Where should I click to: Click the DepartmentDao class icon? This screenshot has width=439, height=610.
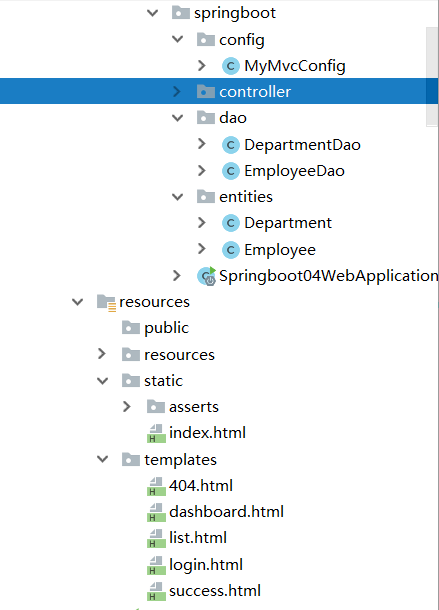coord(230,145)
